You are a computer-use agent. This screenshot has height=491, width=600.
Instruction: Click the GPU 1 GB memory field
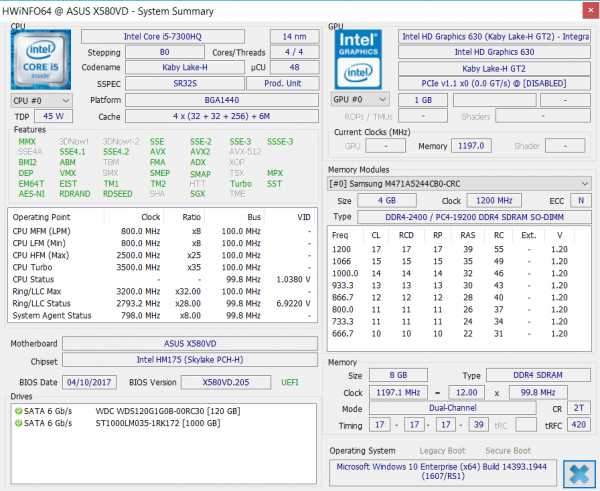(423, 100)
